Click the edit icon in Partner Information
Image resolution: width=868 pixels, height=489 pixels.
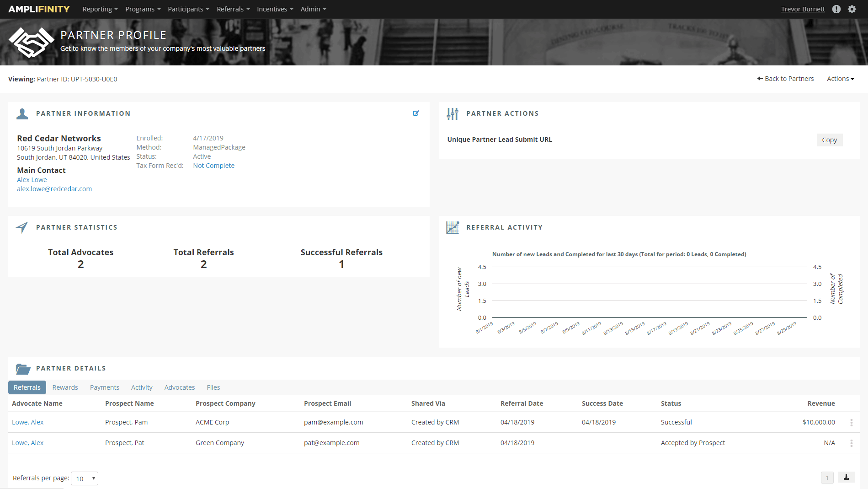coord(416,113)
